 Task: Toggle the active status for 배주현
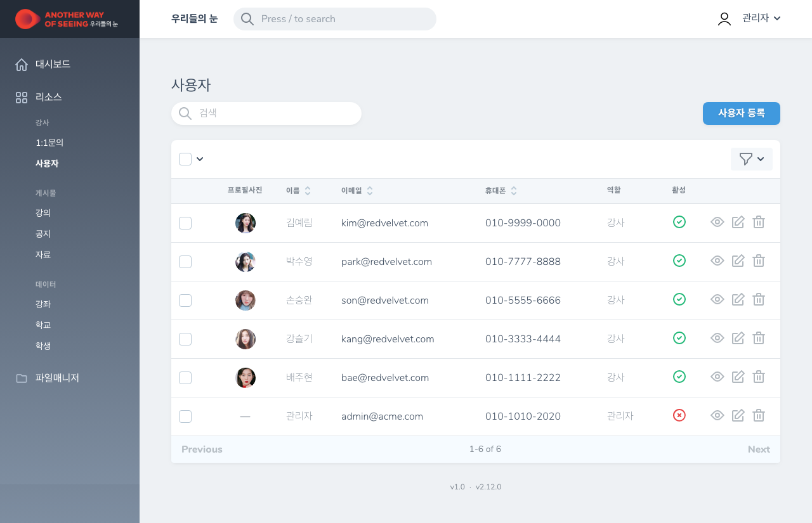pos(679,377)
